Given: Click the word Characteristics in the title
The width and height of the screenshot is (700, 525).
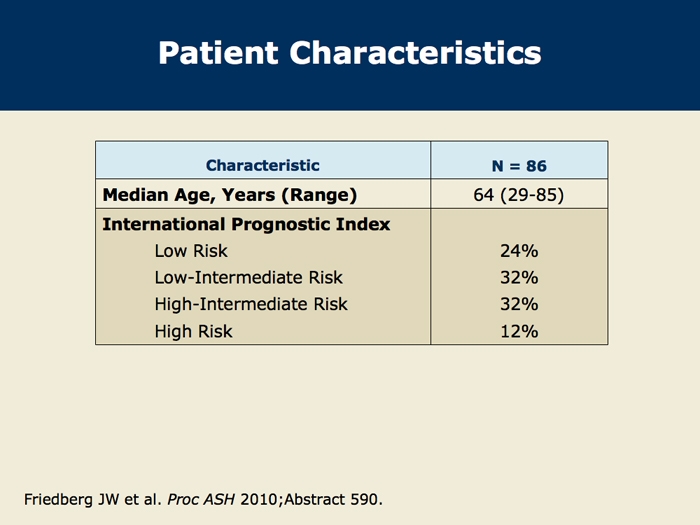Looking at the screenshot, I should coord(415,53).
